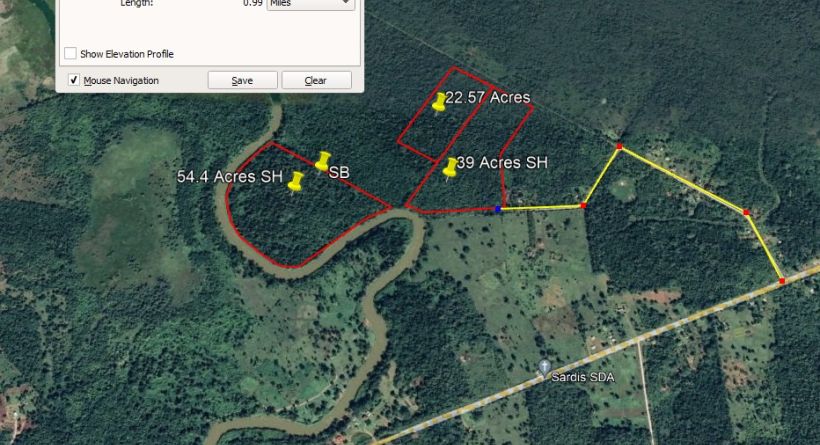Screen dimensions: 820x445
Task: Save the measured path
Action: click(x=243, y=81)
